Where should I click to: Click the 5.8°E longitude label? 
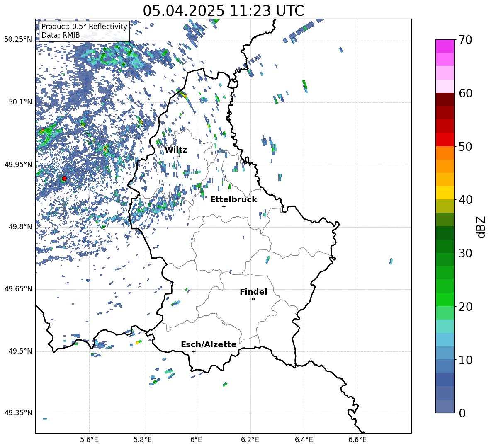143,440
